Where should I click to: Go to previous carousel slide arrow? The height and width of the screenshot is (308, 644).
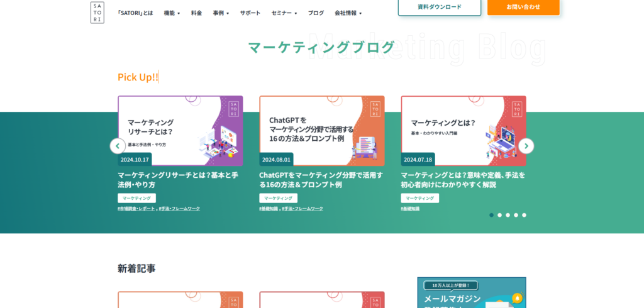118,146
